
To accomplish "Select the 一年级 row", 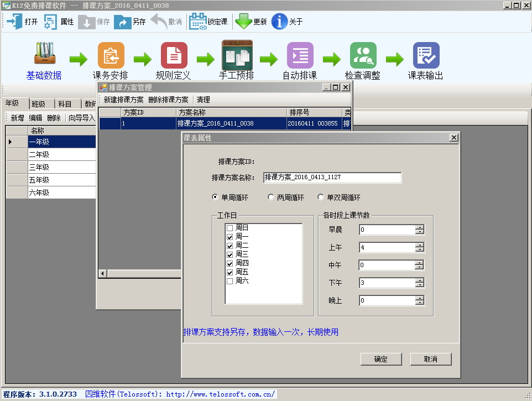I will [61, 142].
